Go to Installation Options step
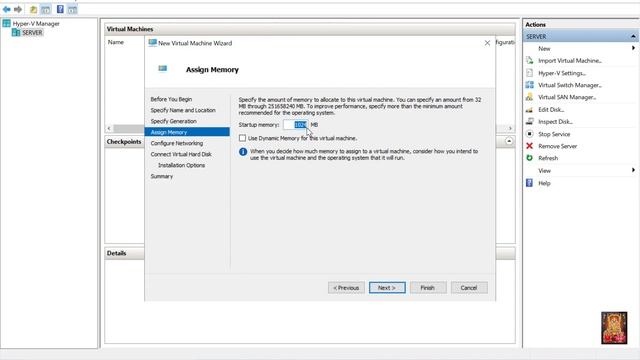Image resolution: width=640 pixels, height=360 pixels. 181,165
